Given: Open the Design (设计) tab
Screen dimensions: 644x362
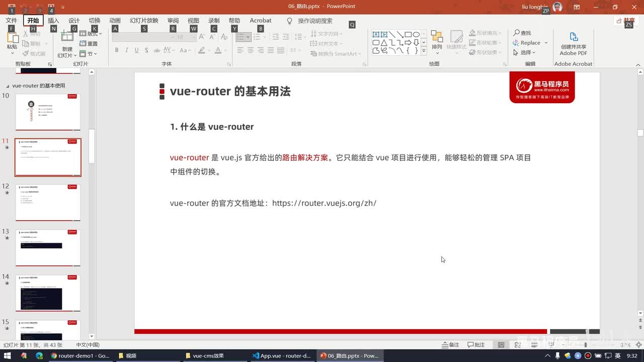Looking at the screenshot, I should click(74, 21).
